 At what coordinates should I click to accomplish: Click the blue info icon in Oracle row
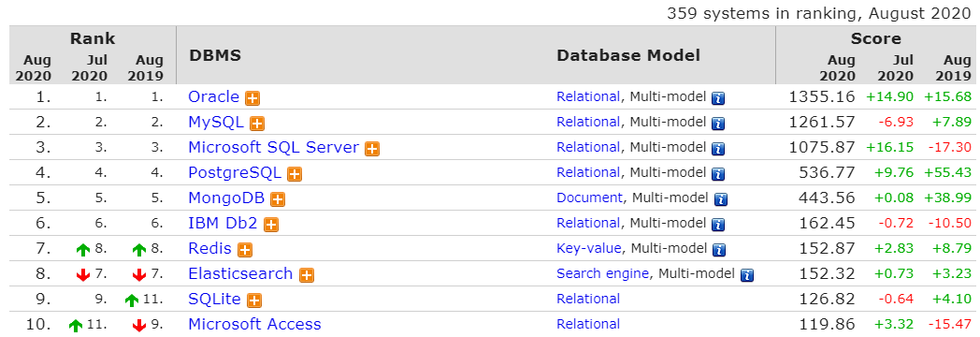(719, 98)
